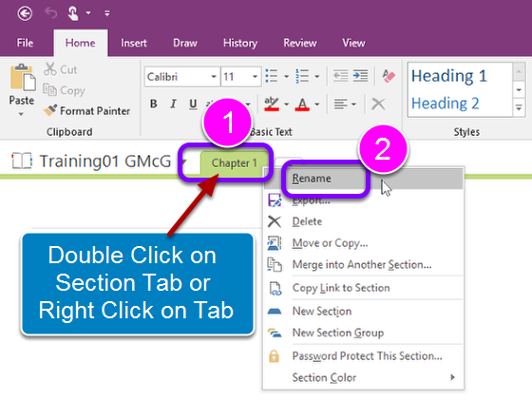532x419 pixels.
Task: Click the Paste clipboard icon
Action: pyautogui.click(x=23, y=77)
